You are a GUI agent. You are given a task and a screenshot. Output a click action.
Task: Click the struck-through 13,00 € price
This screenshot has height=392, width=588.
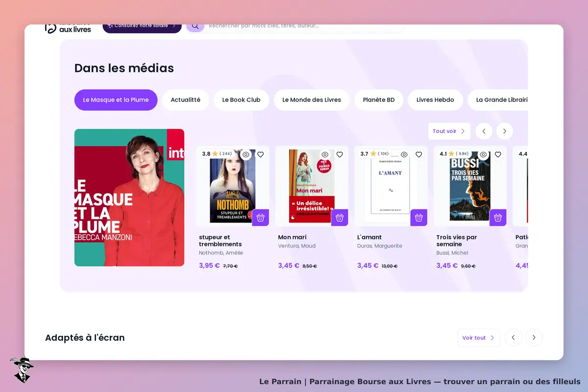390,266
